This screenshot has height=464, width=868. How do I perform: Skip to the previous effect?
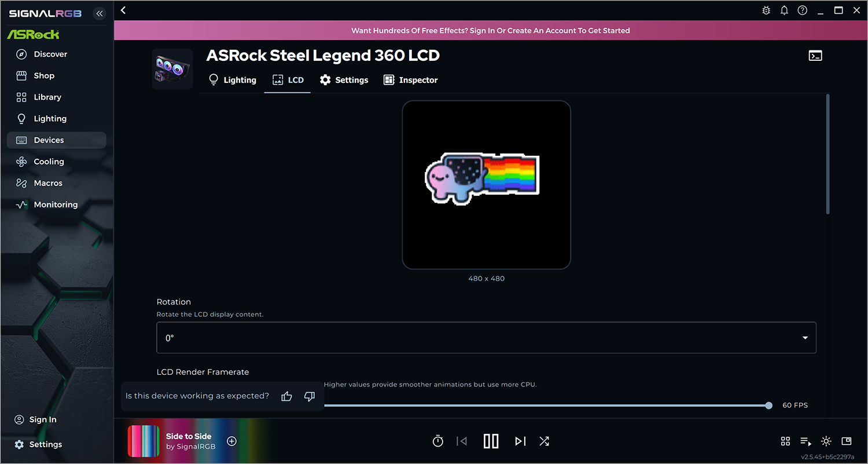point(462,441)
